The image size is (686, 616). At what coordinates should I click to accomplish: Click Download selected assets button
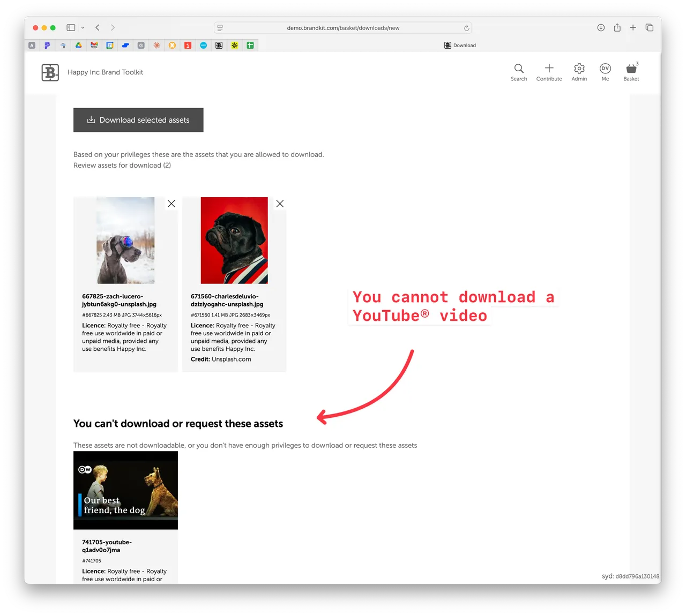coord(138,120)
